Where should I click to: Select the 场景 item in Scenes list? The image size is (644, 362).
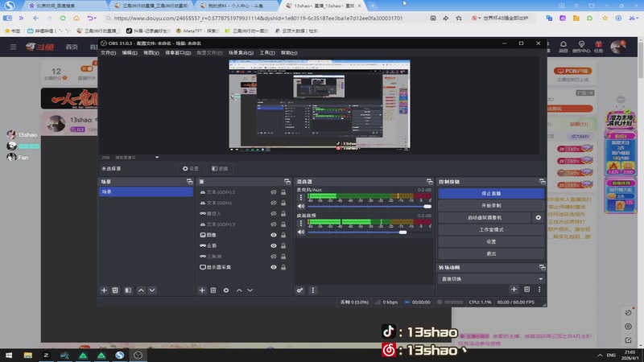(146, 191)
